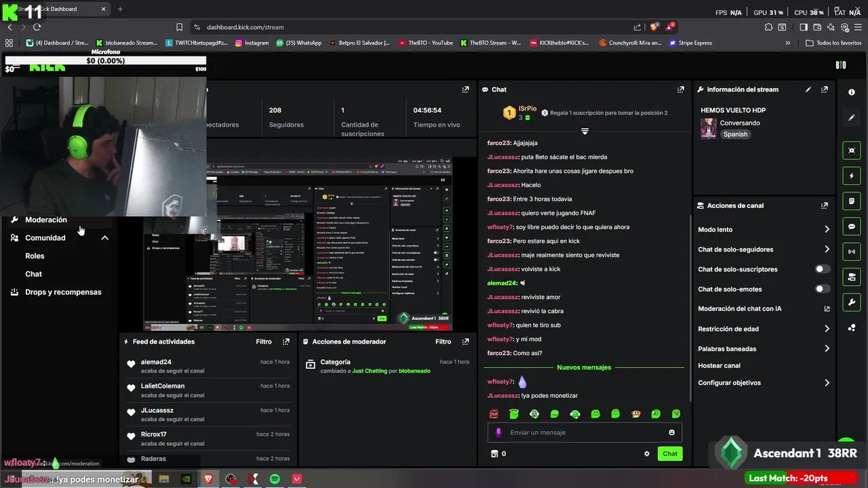Click the address bar URL
Viewport: 868px width, 488px height.
(x=245, y=27)
